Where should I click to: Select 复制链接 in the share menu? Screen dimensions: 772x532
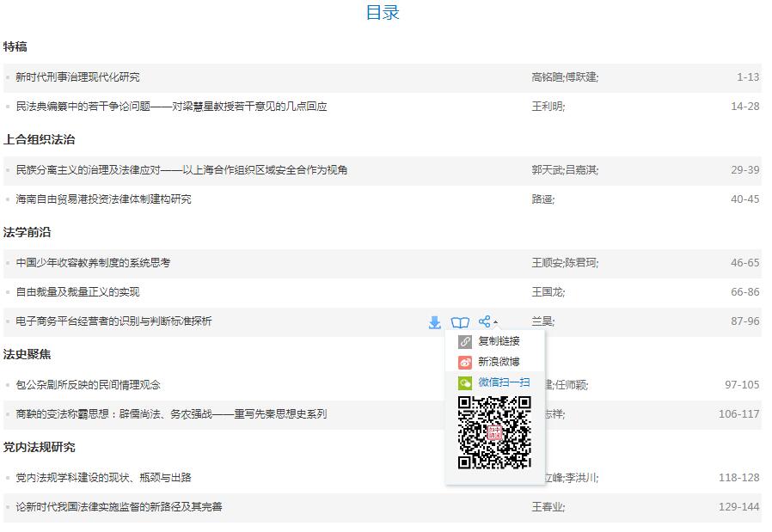[499, 341]
